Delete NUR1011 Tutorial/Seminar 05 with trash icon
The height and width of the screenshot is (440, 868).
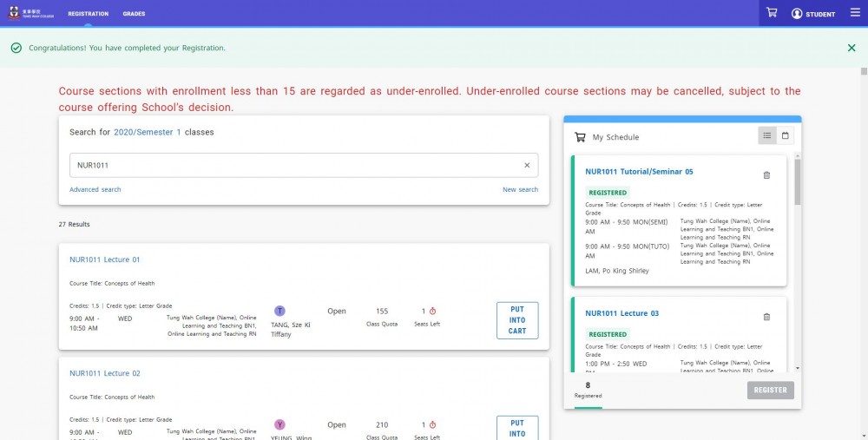click(x=766, y=175)
